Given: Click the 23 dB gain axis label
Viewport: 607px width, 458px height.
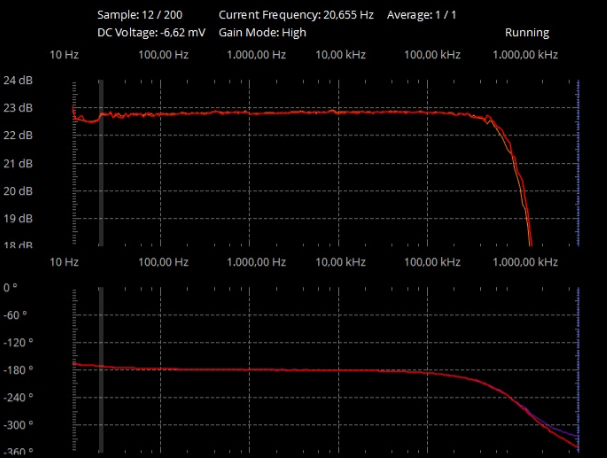Looking at the screenshot, I should tap(18, 107).
